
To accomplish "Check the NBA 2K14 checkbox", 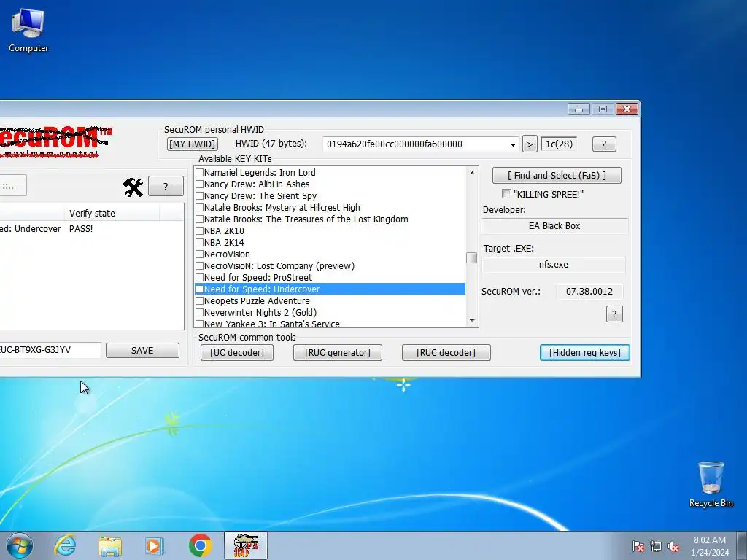I will (200, 242).
